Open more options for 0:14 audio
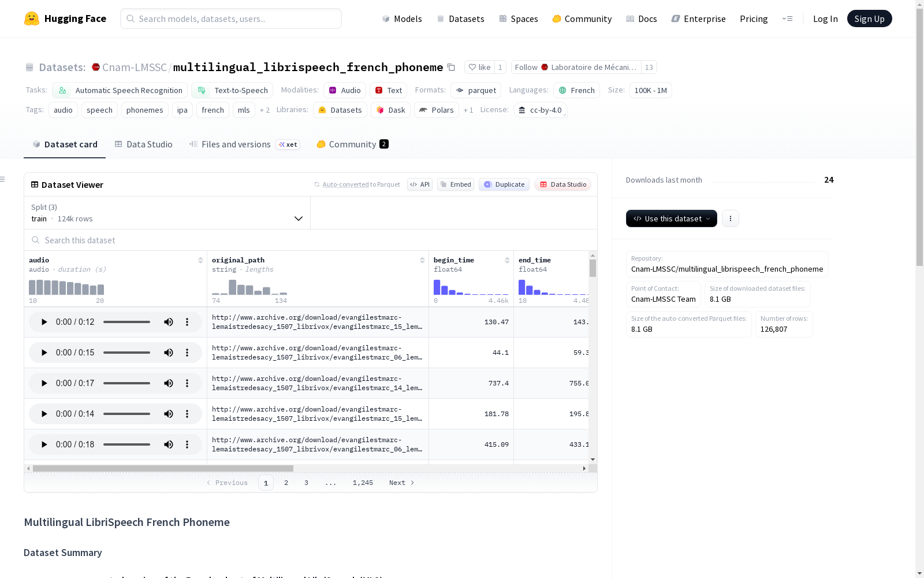Screen dimensions: 924x578 point(187,414)
